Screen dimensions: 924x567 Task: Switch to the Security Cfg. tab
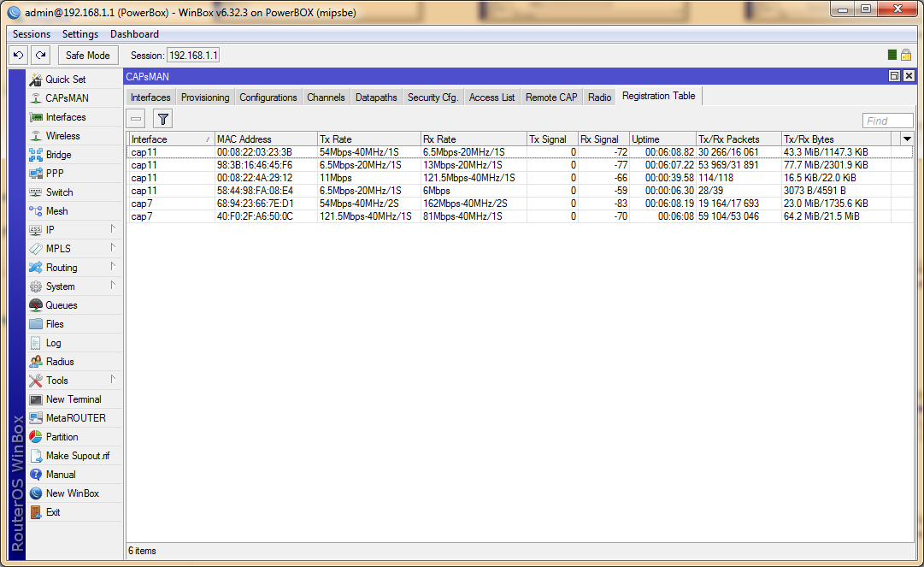pos(433,97)
